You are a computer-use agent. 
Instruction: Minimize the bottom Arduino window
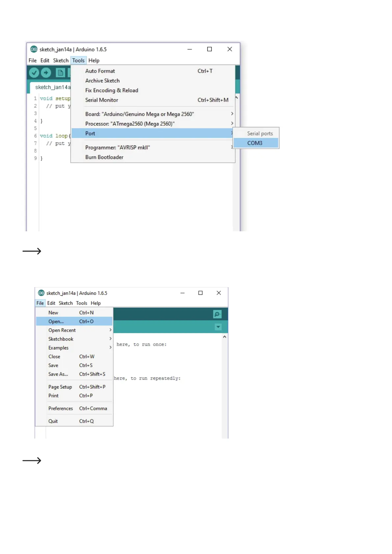(x=182, y=293)
